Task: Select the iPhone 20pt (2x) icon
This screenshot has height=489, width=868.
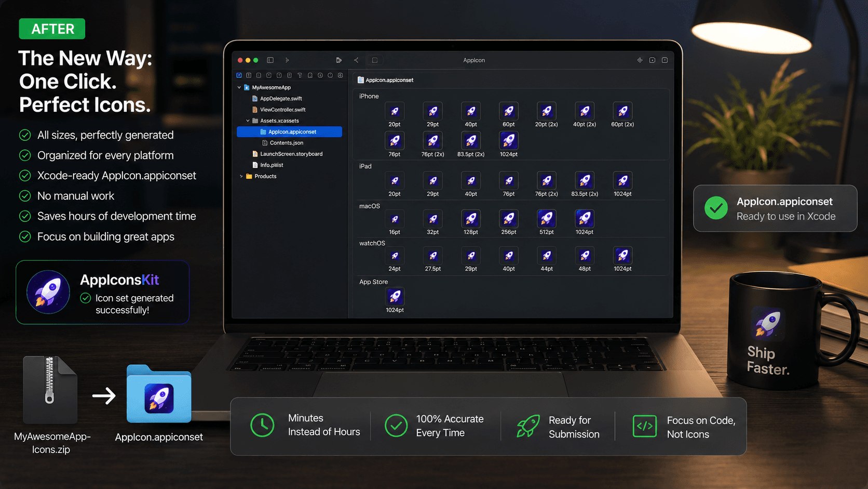Action: tap(547, 111)
